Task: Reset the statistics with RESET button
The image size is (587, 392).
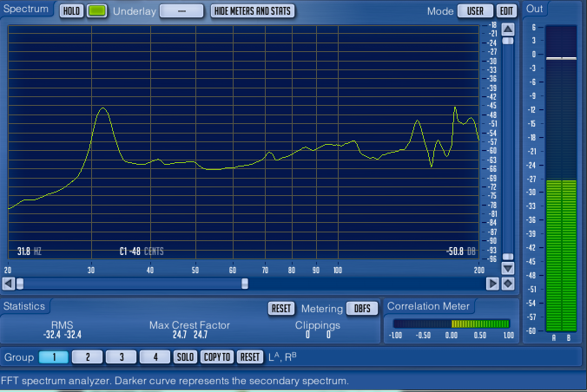Action: (x=281, y=308)
